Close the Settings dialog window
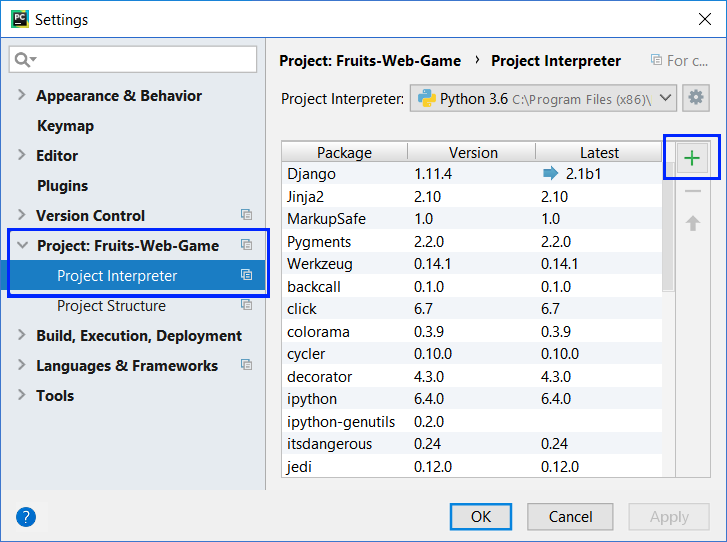The image size is (727, 542). (x=703, y=19)
